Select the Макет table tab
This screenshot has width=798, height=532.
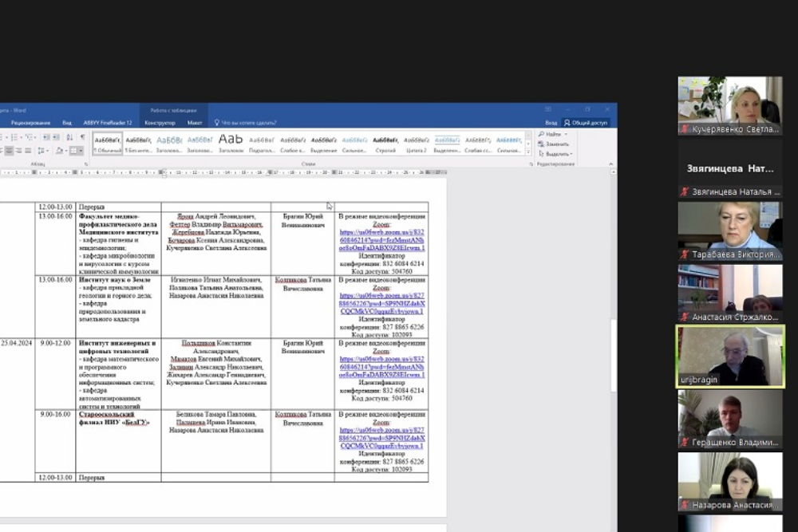click(x=195, y=123)
